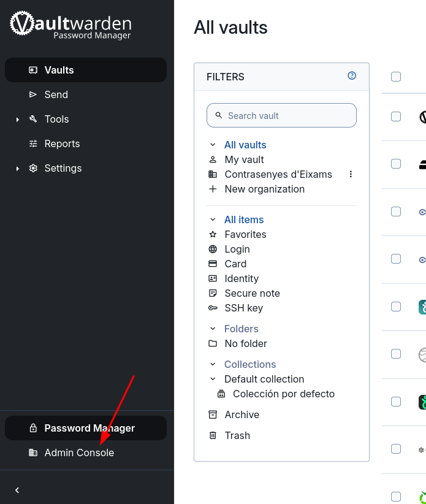Expand the Settings submenu arrow
The width and height of the screenshot is (426, 504).
[x=18, y=169]
